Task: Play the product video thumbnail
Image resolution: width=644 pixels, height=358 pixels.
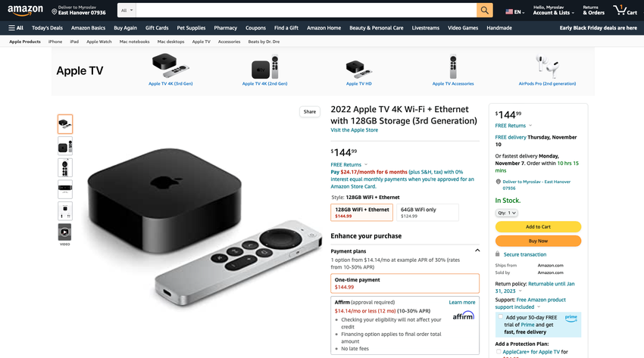Action: coord(65,232)
